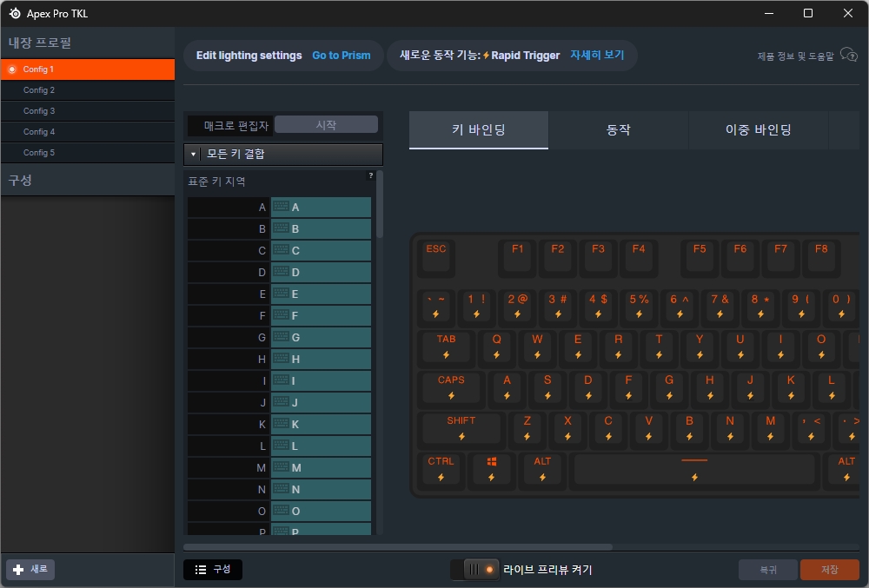
Task: Click the help question mark in key list
Action: coord(371,175)
